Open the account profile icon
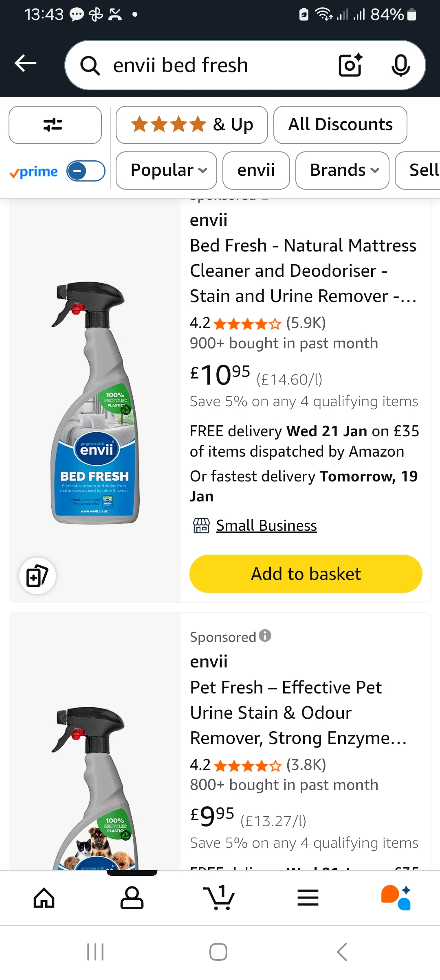The height and width of the screenshot is (980, 440). coord(132,898)
